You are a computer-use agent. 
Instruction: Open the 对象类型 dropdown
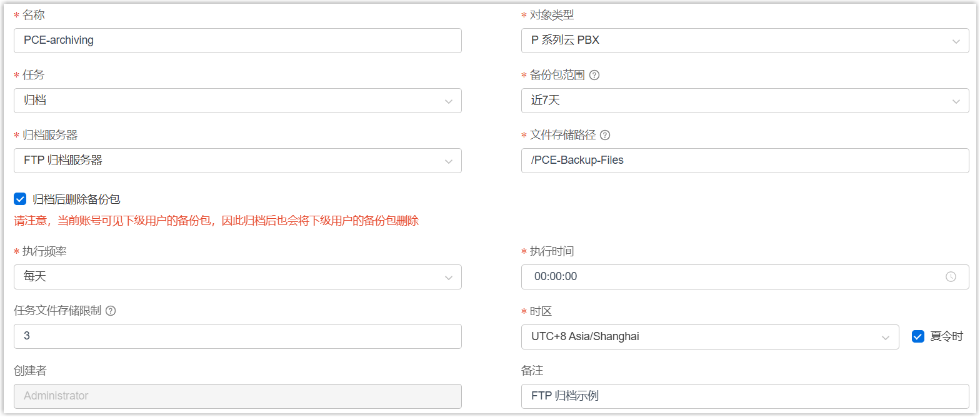(744, 41)
